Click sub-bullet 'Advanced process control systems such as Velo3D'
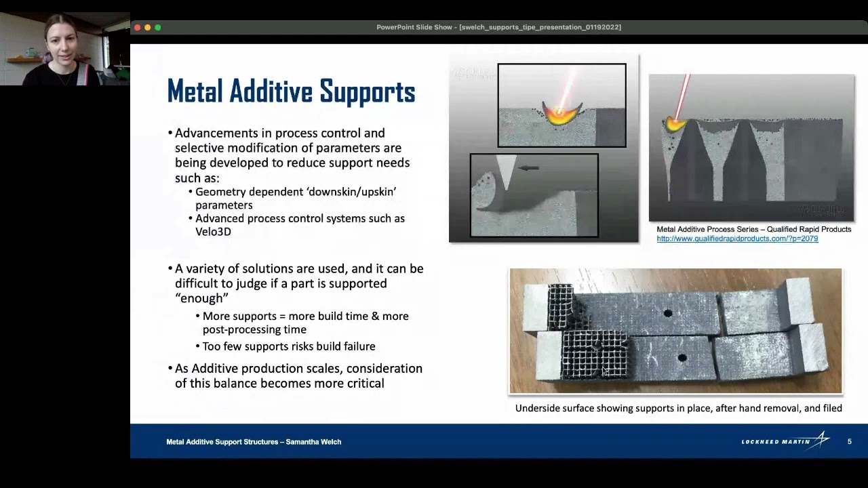Viewport: 868px width, 488px height. pos(297,225)
